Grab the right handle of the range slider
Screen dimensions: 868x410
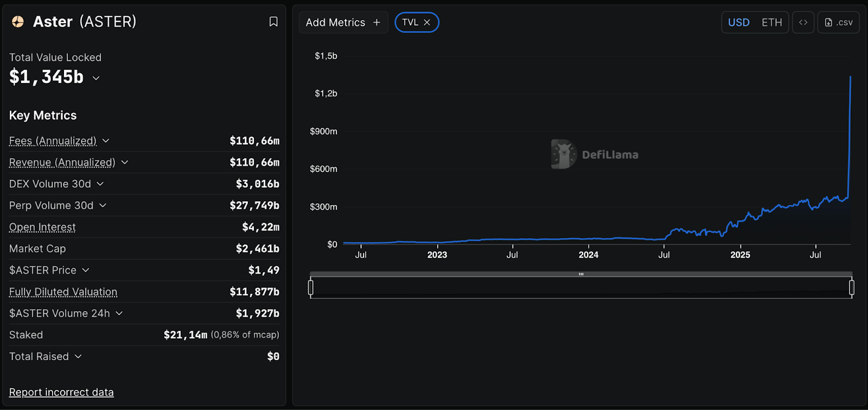point(852,287)
